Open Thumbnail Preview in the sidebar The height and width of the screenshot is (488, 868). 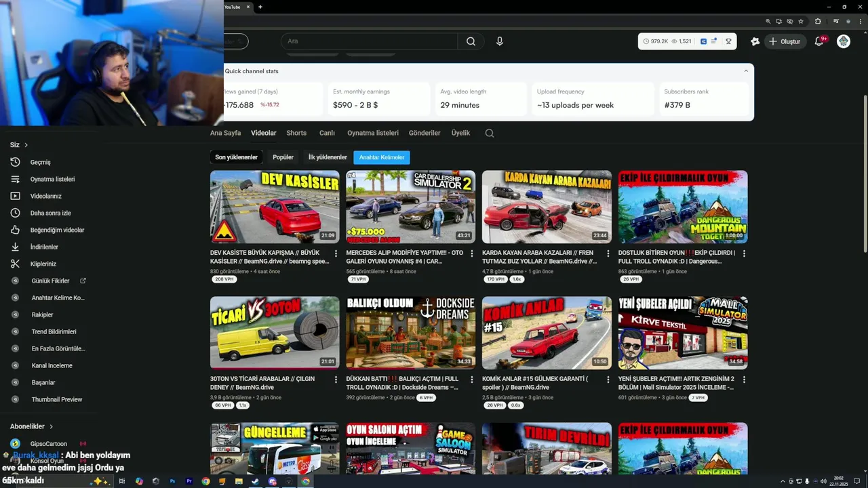(56, 399)
